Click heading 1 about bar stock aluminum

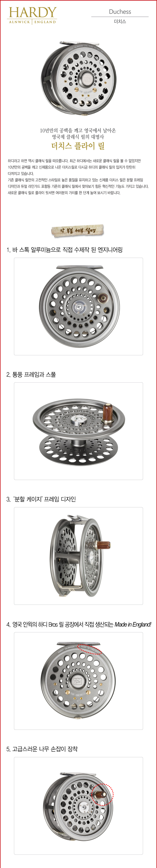pyautogui.click(x=64, y=250)
